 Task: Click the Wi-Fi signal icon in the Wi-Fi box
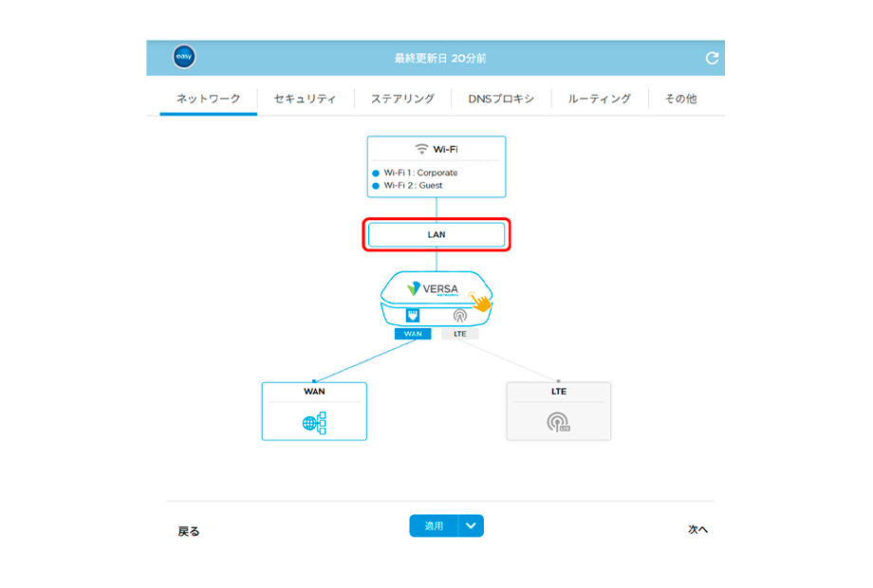click(421, 149)
